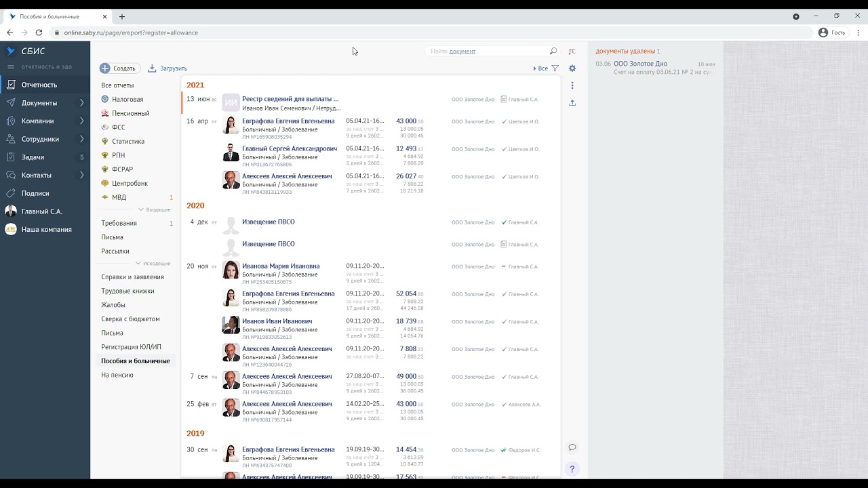This screenshot has width=868, height=488.
Task: Click the hamburger menu icon under СБИС
Action: (x=11, y=67)
